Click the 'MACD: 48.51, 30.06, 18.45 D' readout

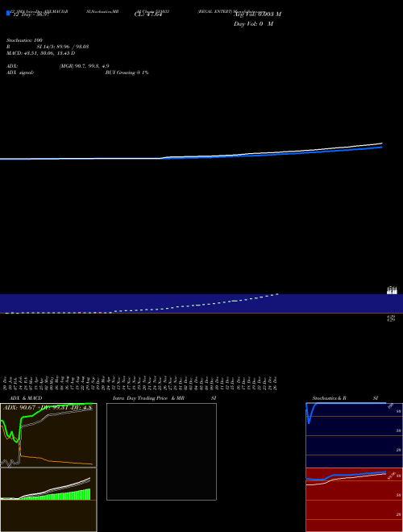click(x=41, y=53)
